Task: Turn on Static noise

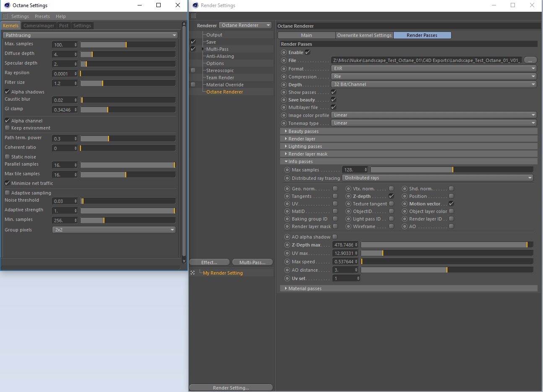Action: point(7,156)
